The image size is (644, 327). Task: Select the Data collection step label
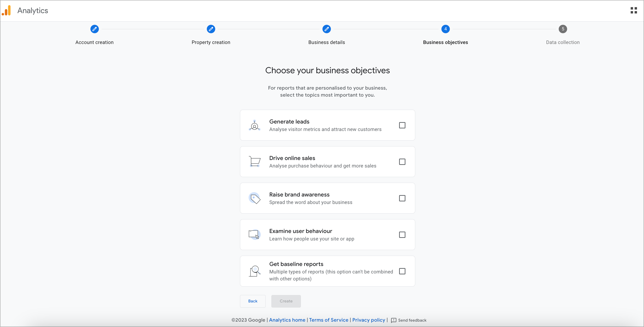(x=562, y=42)
